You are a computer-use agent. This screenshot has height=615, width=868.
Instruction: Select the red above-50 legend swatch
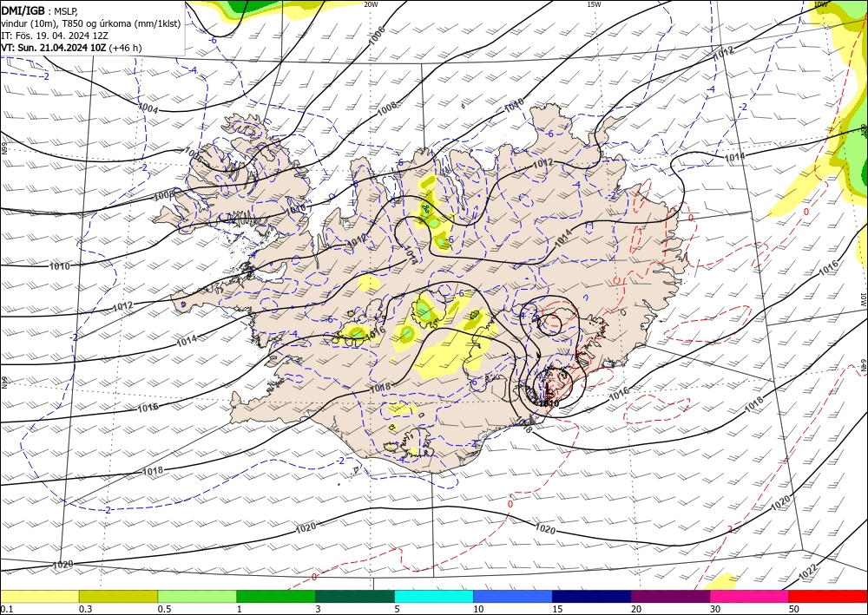(828, 596)
